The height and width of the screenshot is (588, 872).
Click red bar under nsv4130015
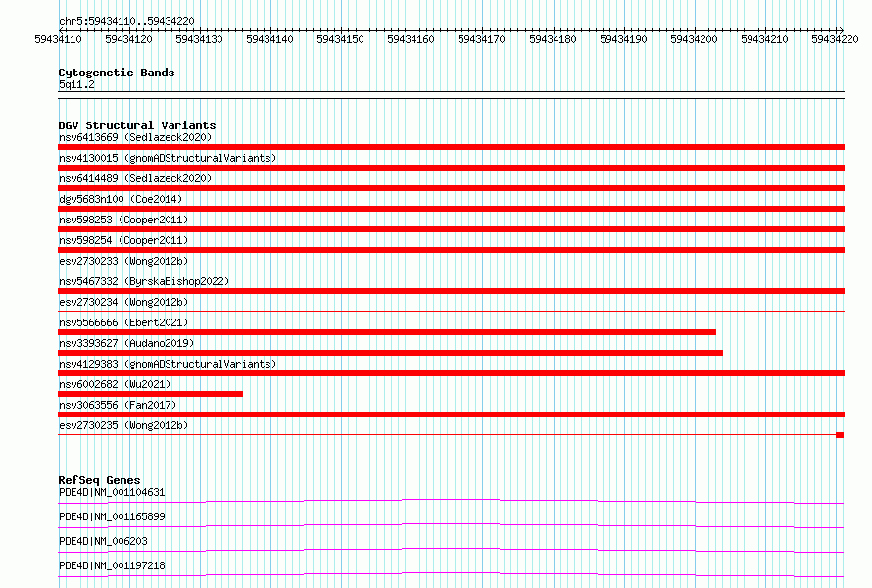[451, 168]
